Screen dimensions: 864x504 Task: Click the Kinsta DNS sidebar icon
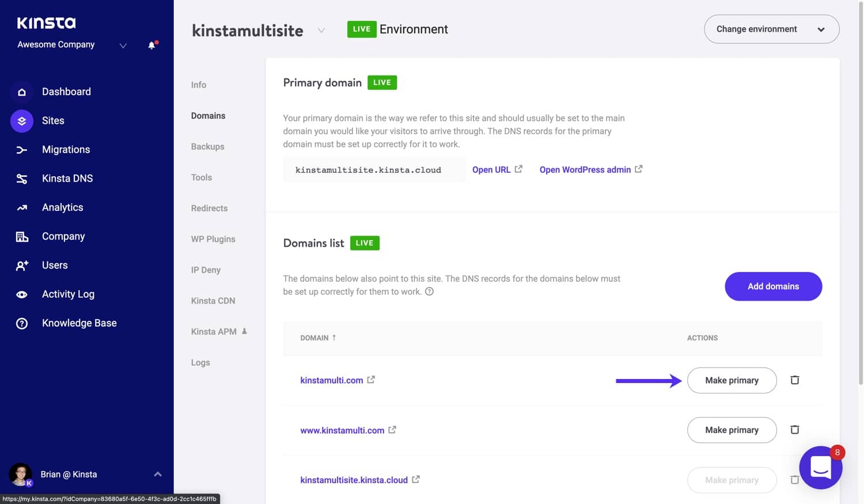22,179
